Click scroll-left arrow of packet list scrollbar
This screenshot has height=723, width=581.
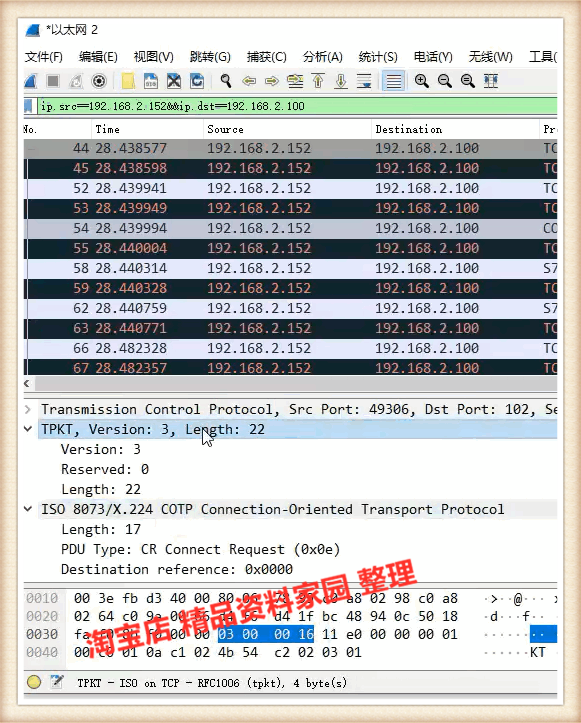pyautogui.click(x=27, y=384)
